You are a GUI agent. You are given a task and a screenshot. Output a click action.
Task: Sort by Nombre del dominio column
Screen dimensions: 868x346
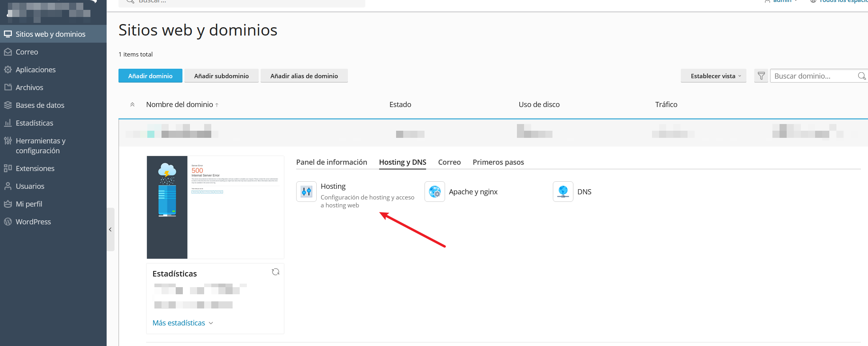point(180,105)
